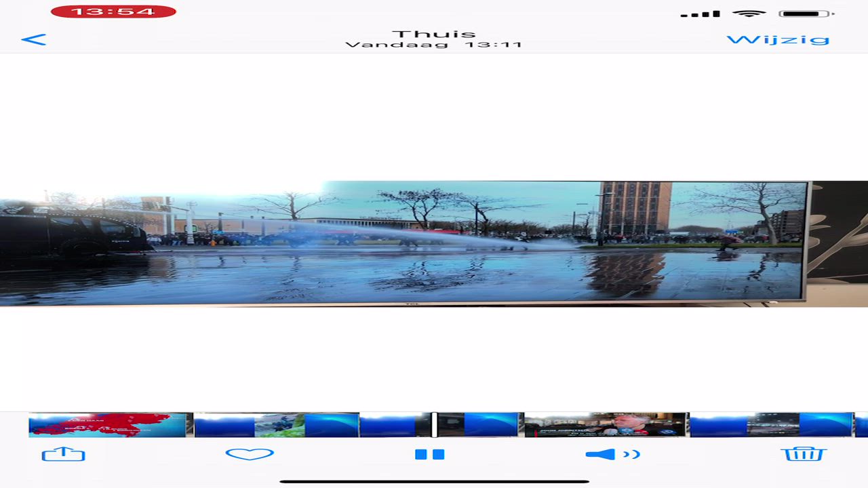Tap the home indicator bar at the bottom
This screenshot has width=868, height=488.
[x=434, y=481]
